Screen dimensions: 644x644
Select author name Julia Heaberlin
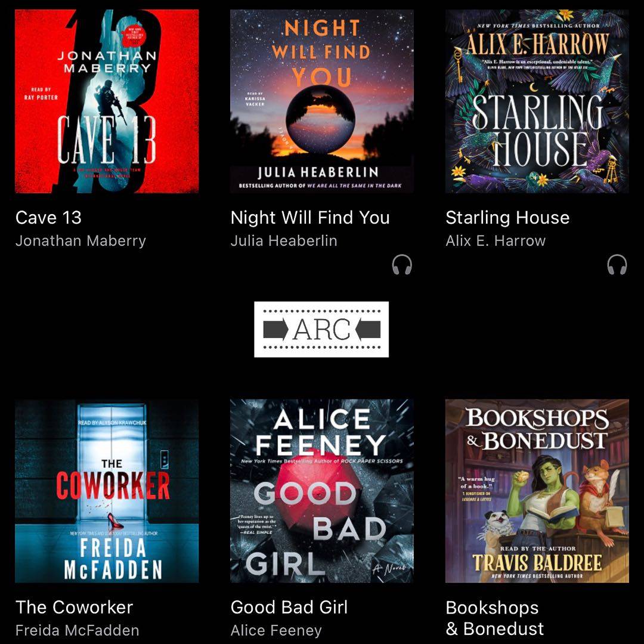tap(284, 241)
